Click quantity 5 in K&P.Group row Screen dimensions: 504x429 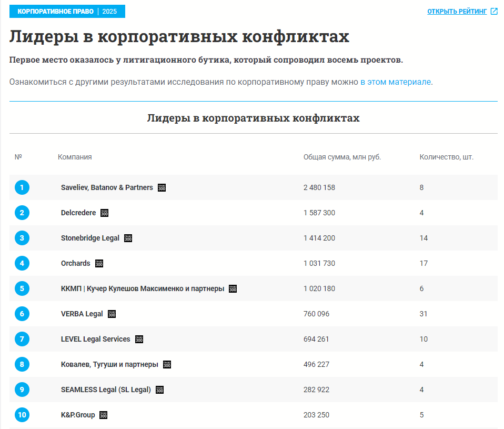pos(421,415)
